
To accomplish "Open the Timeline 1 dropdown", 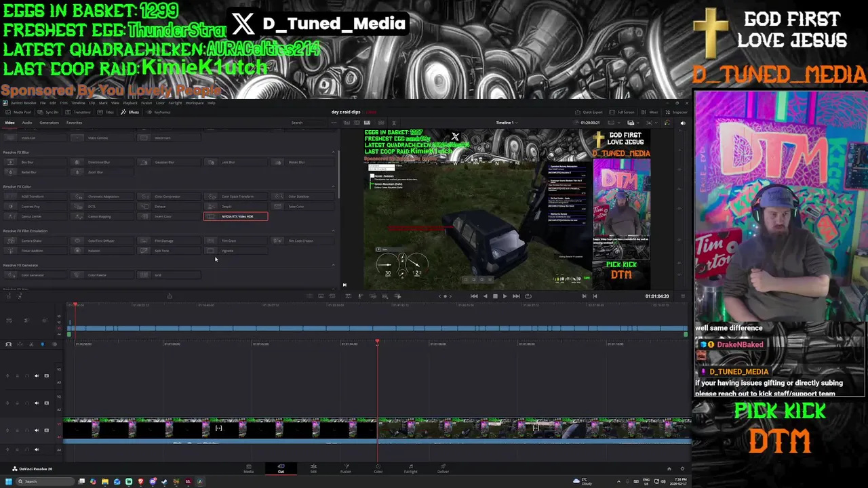I will pyautogui.click(x=507, y=123).
